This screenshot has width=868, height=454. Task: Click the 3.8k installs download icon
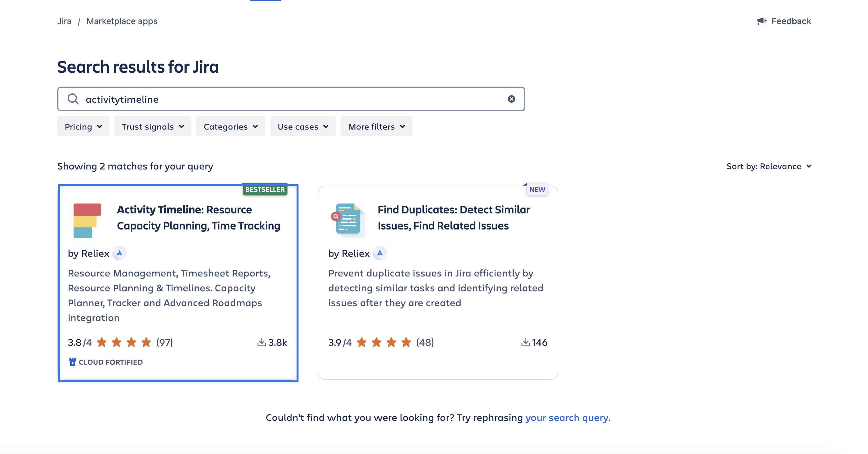tap(262, 342)
